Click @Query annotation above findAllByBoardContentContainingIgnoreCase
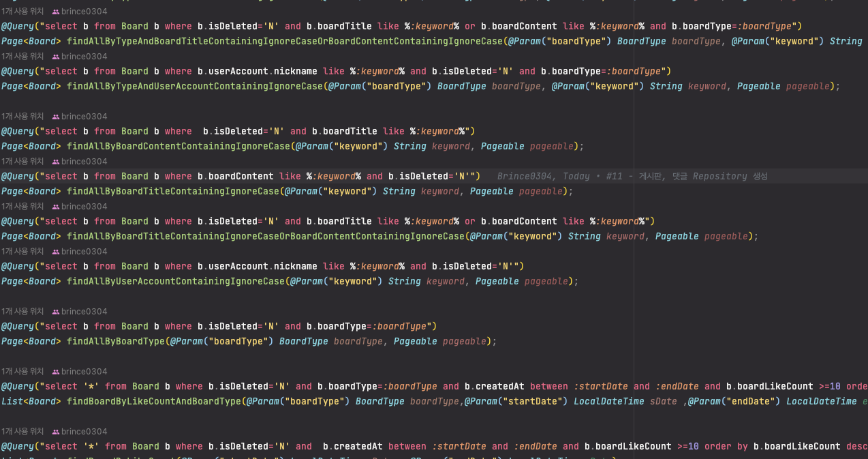The width and height of the screenshot is (868, 459). [17, 132]
